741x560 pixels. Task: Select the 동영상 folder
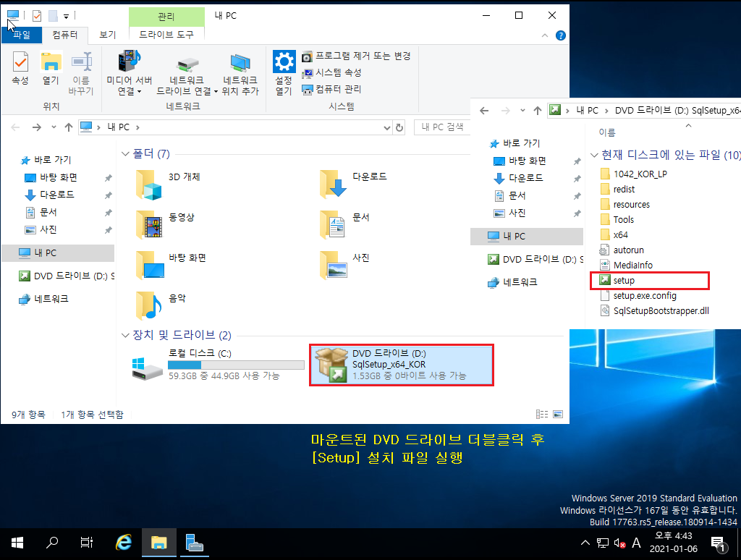pyautogui.click(x=166, y=224)
